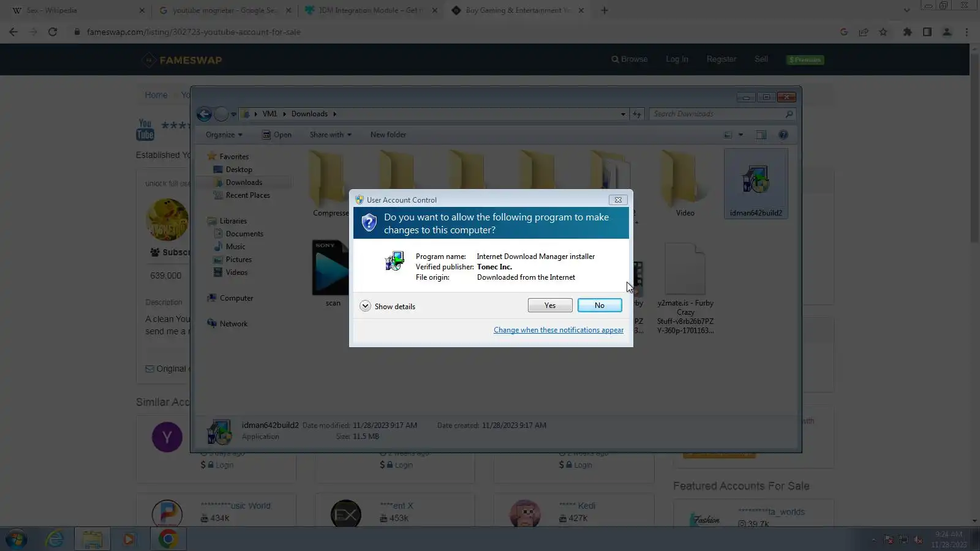Image resolution: width=980 pixels, height=551 pixels.
Task: Select Libraries in Explorer navigation pane
Action: point(227,221)
